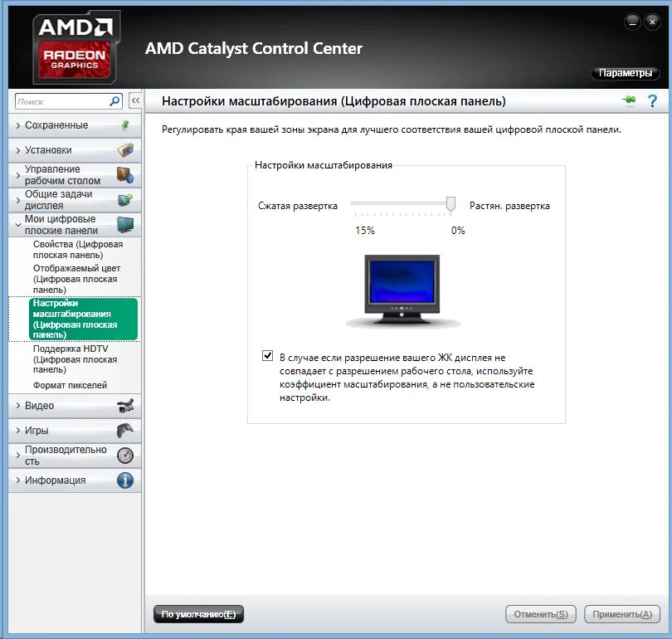This screenshot has height=639, width=672.
Task: Click По умолчанию(Е) button
Action: click(198, 614)
